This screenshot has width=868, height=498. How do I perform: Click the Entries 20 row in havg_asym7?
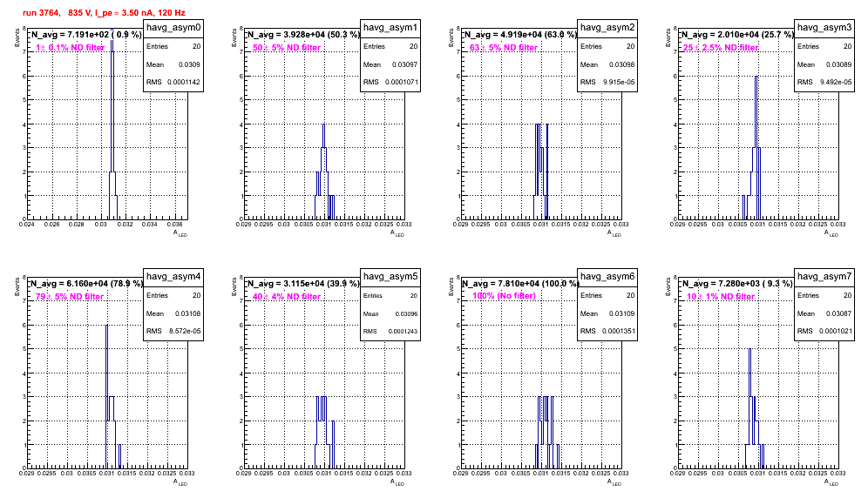824,295
